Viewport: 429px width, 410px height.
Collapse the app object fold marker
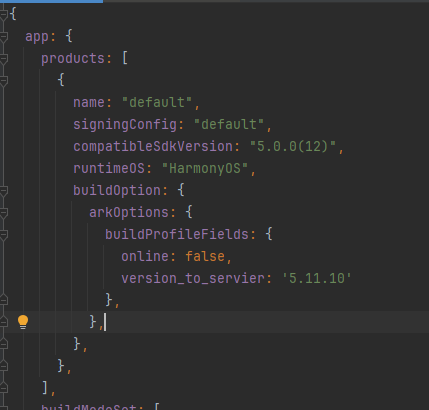click(4, 36)
